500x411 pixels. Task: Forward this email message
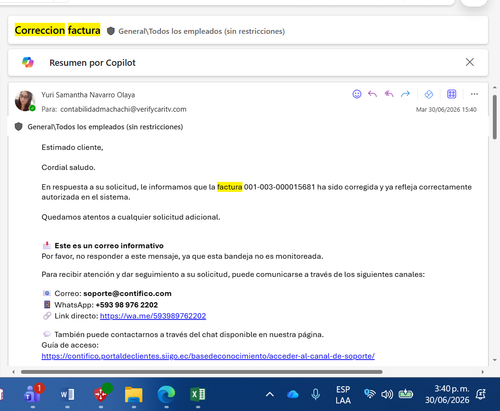point(405,94)
